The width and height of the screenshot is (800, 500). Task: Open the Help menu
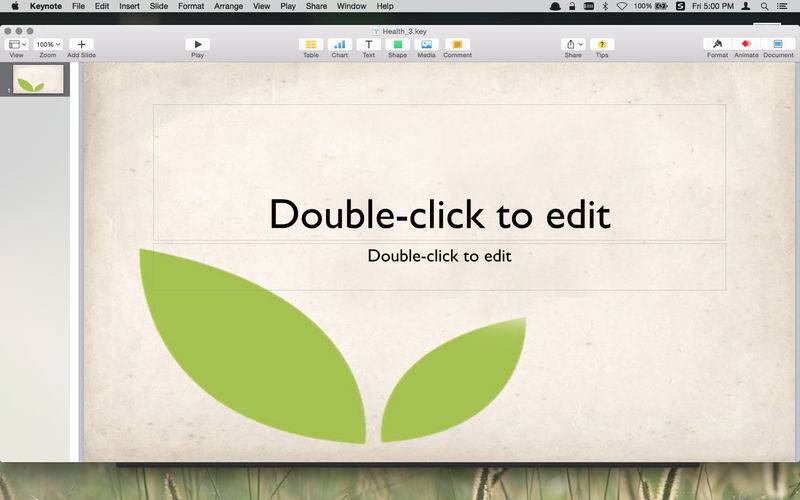click(x=385, y=6)
